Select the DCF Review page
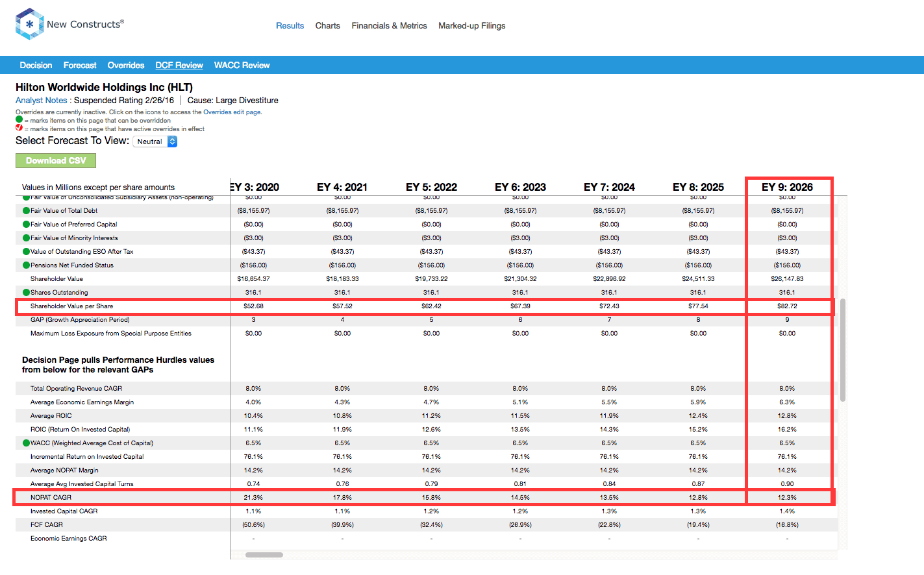 click(179, 66)
